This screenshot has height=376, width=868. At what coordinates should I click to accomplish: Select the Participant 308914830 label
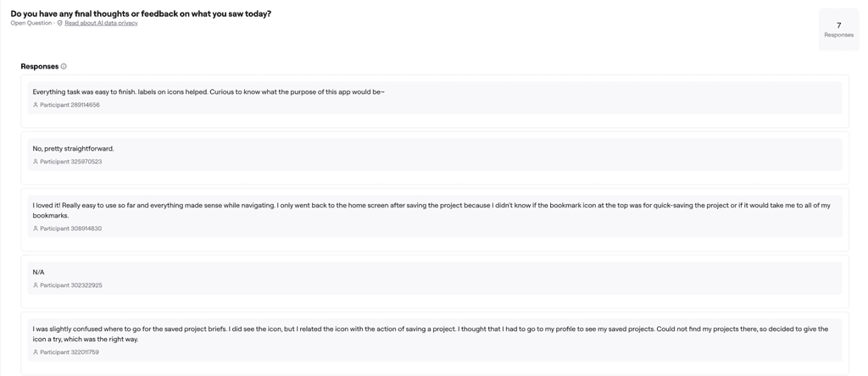[x=71, y=229]
